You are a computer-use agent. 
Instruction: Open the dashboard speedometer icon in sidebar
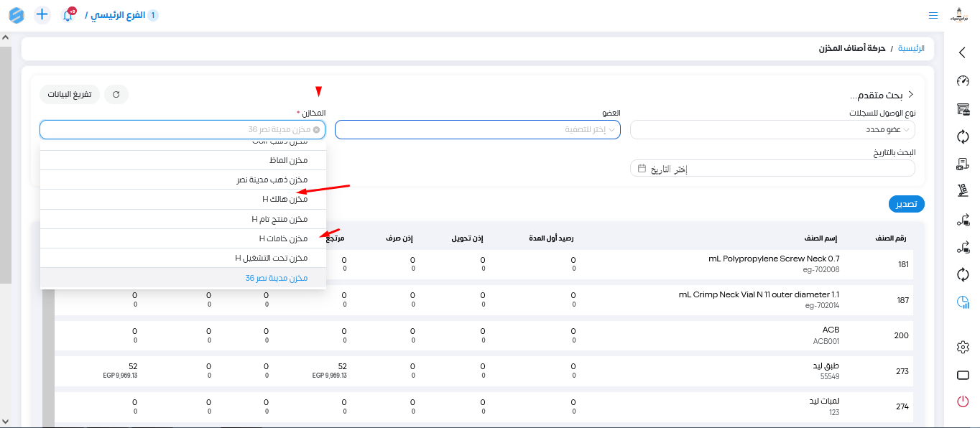tap(963, 80)
